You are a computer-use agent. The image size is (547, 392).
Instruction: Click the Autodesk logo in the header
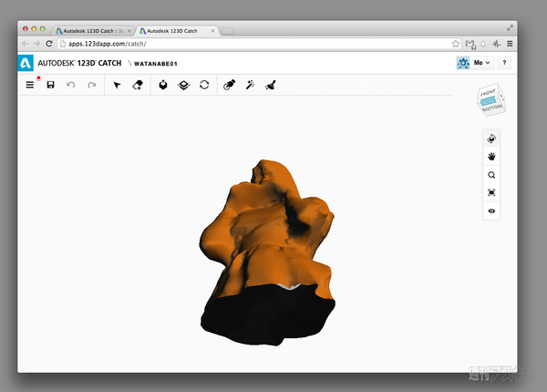click(26, 63)
